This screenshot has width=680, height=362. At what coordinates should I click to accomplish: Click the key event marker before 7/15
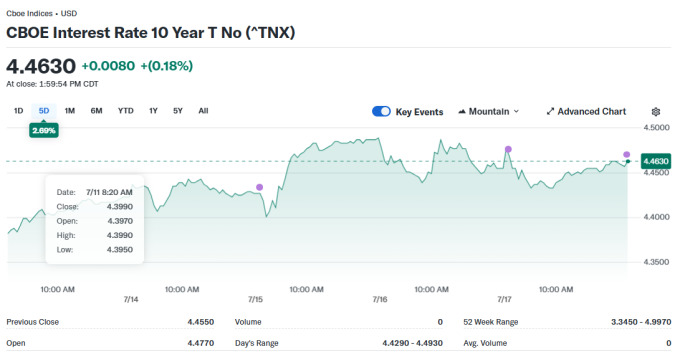(x=259, y=187)
